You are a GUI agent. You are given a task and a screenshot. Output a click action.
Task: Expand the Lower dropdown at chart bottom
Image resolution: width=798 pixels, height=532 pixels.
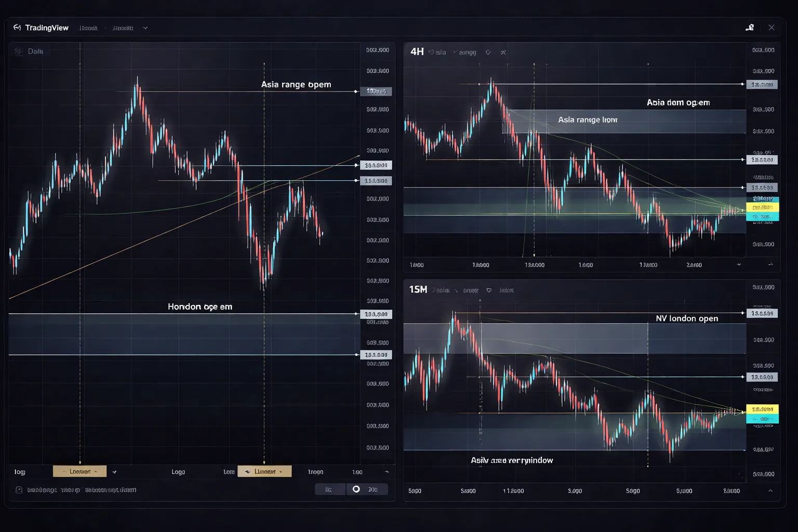coord(79,471)
